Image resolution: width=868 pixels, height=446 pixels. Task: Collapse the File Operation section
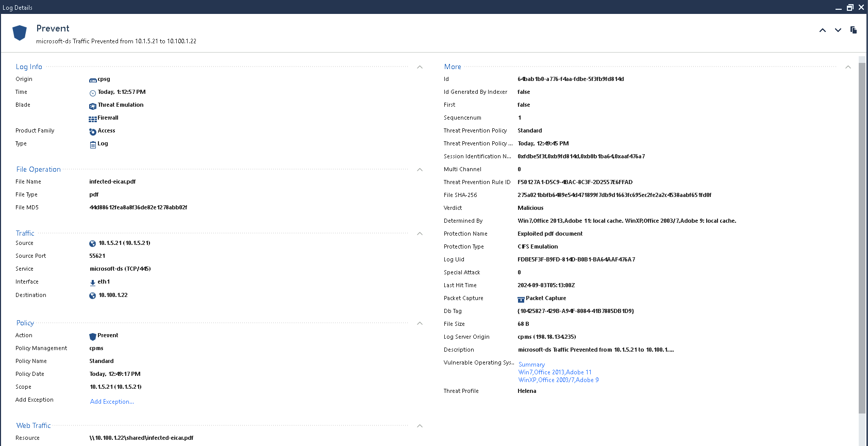(420, 170)
